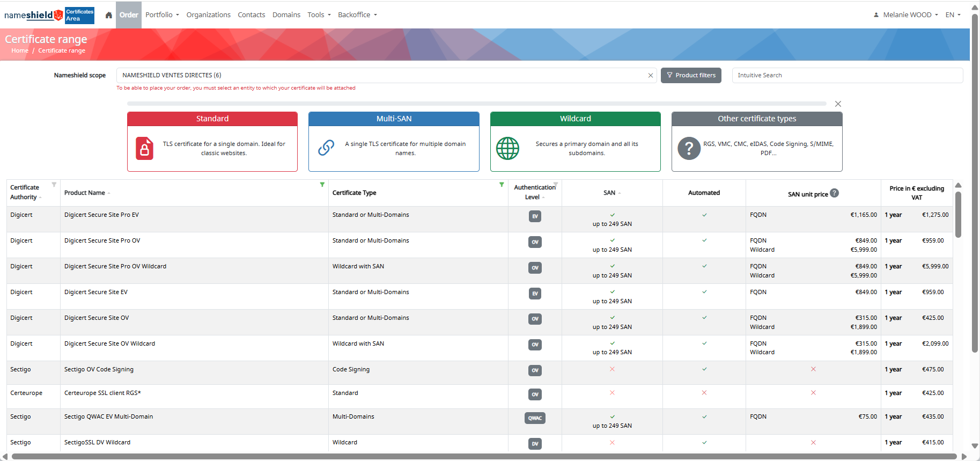Follow the Home breadcrumb link

20,51
